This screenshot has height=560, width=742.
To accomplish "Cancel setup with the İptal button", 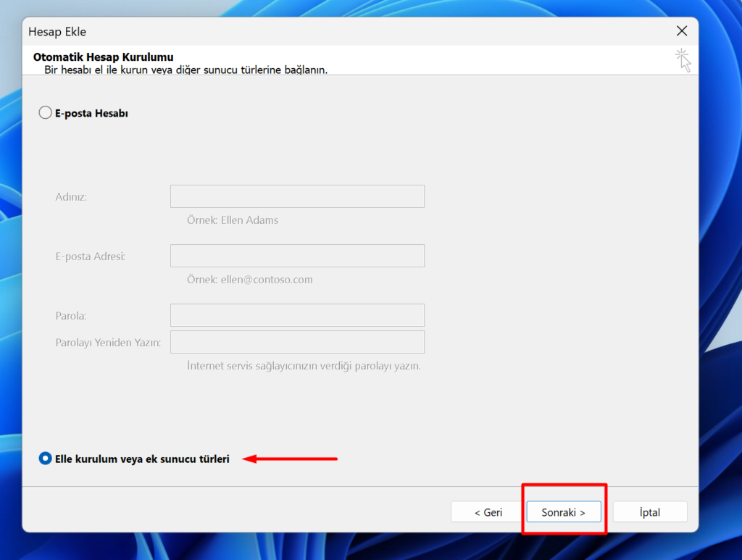I will click(649, 512).
